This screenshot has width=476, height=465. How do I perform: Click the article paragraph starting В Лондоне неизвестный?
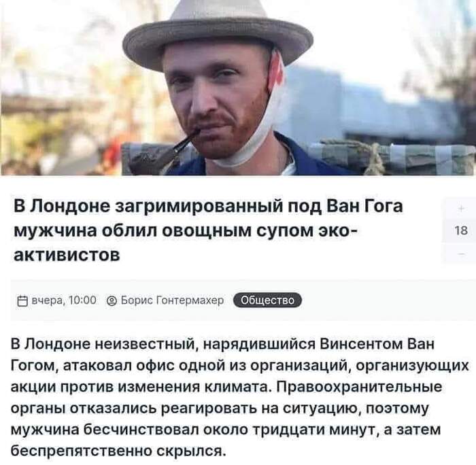tap(240, 398)
